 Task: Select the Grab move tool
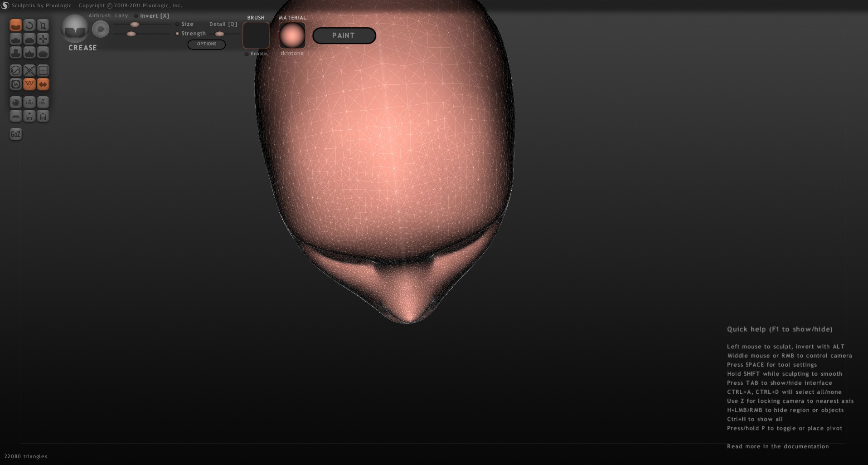[43, 39]
